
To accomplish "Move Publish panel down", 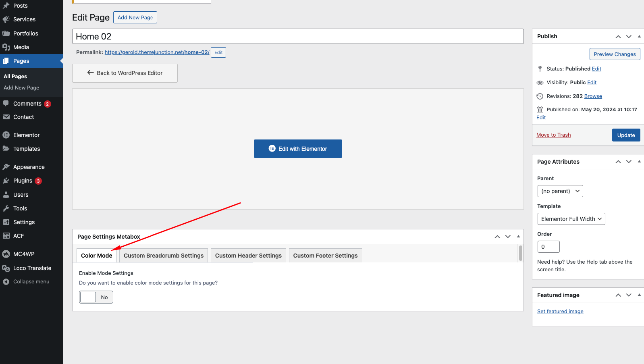I will [x=629, y=37].
